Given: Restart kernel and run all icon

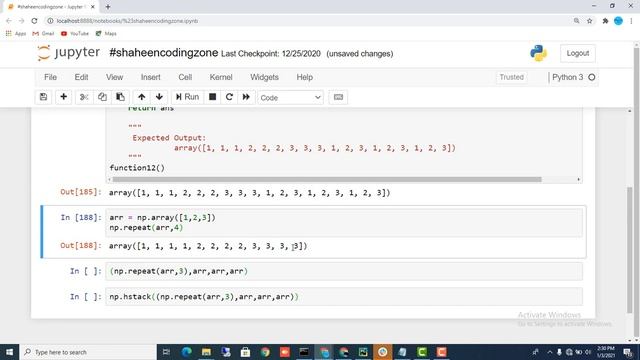Looking at the screenshot, I should click(246, 97).
